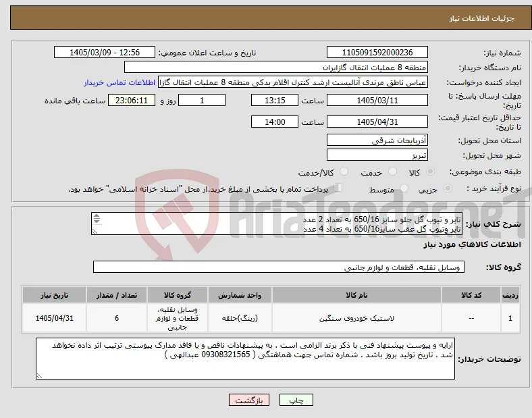Click the need date cell 1405/04/31

pyautogui.click(x=54, y=318)
